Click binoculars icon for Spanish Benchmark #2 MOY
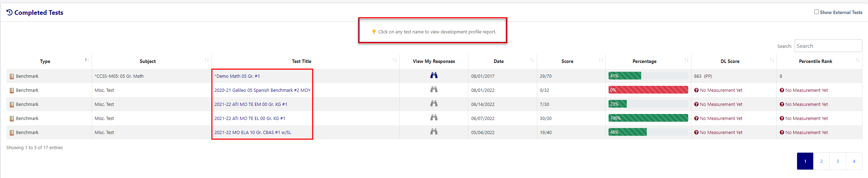868x178 pixels. [434, 89]
